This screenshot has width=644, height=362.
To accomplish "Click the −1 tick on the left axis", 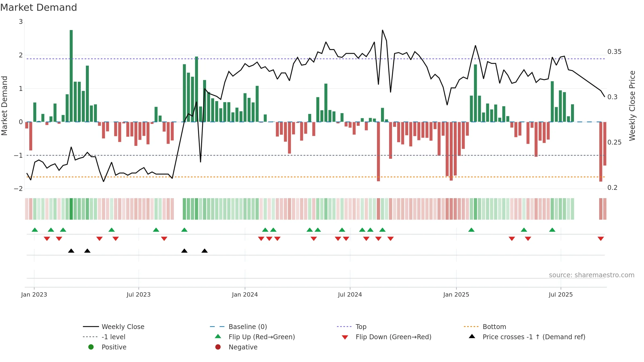I will click(x=18, y=156).
